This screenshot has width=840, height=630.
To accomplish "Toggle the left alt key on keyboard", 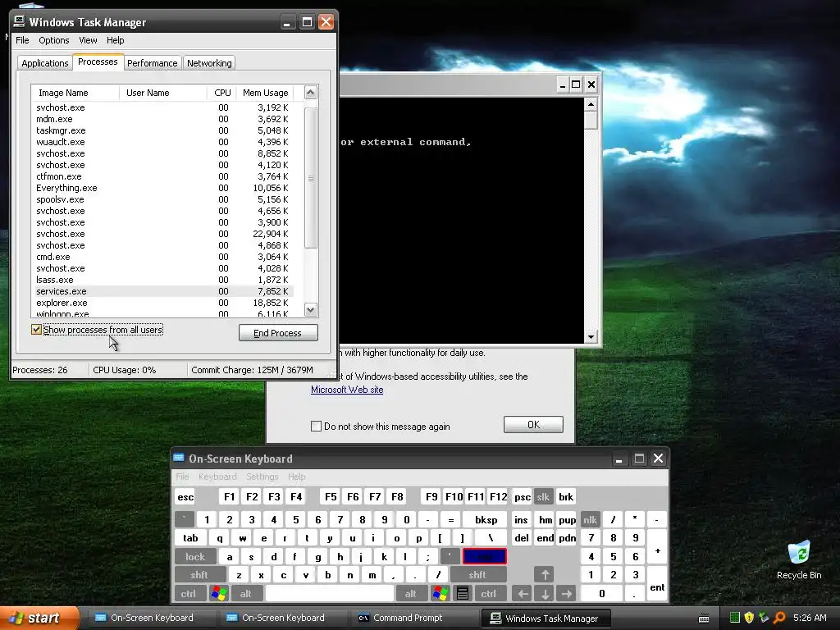I will 245,594.
